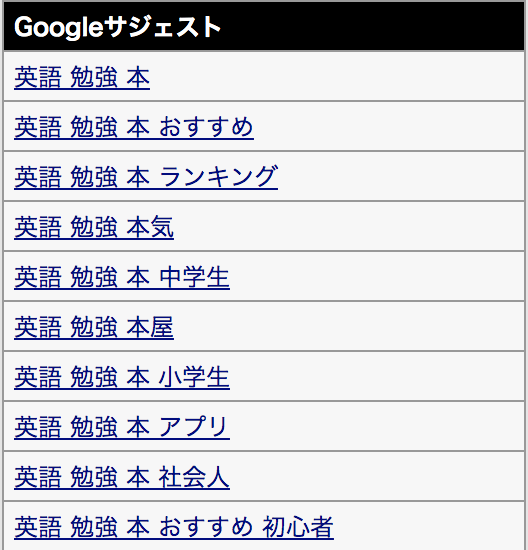Select the 英語 勉強 本 ランキング suggestion
Viewport: 528px width, 550px height.
tap(146, 177)
